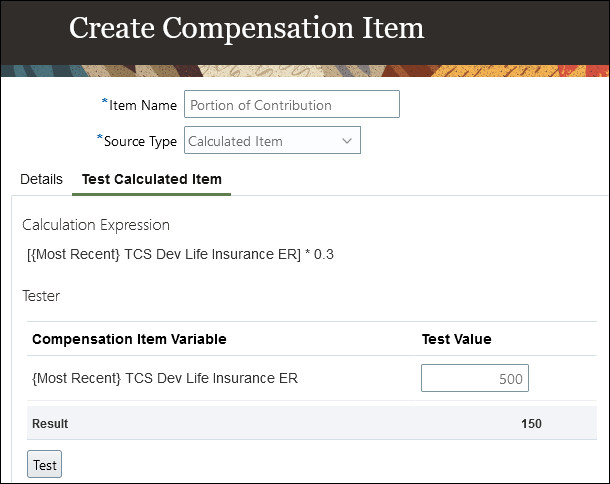Click the Item Name label
This screenshot has height=484, width=610.
[x=143, y=105]
